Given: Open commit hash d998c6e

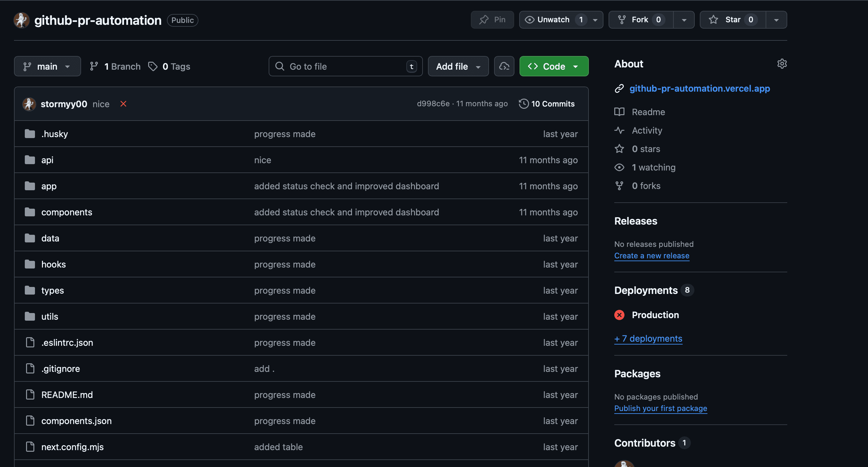Looking at the screenshot, I should click(433, 104).
